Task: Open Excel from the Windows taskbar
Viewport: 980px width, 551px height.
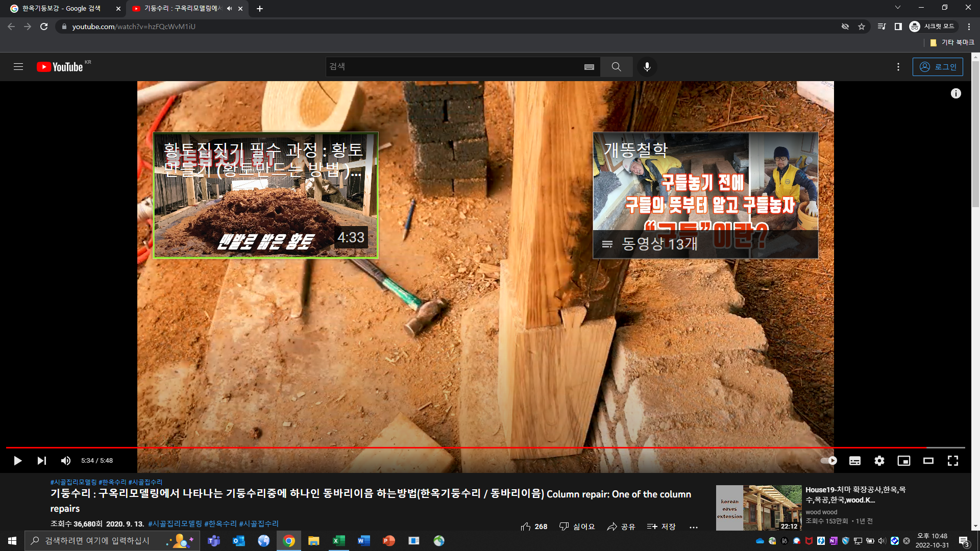Action: click(338, 541)
